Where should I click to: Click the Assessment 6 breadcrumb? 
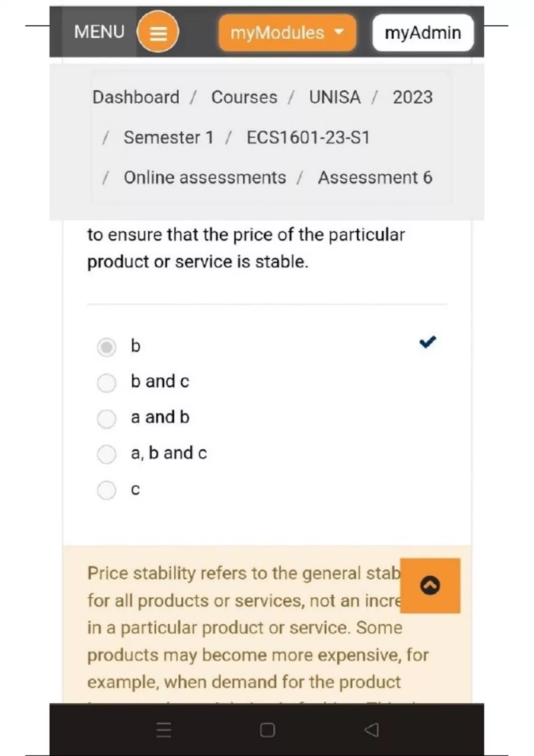(x=375, y=177)
